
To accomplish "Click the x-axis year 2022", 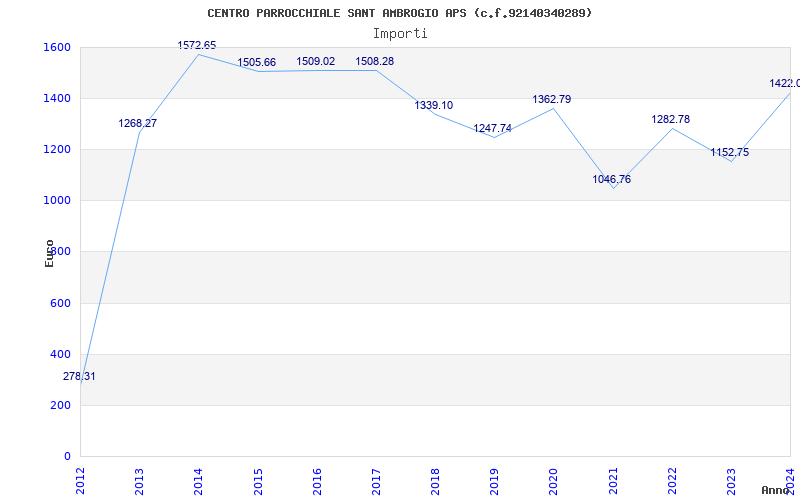I will pyautogui.click(x=672, y=481).
